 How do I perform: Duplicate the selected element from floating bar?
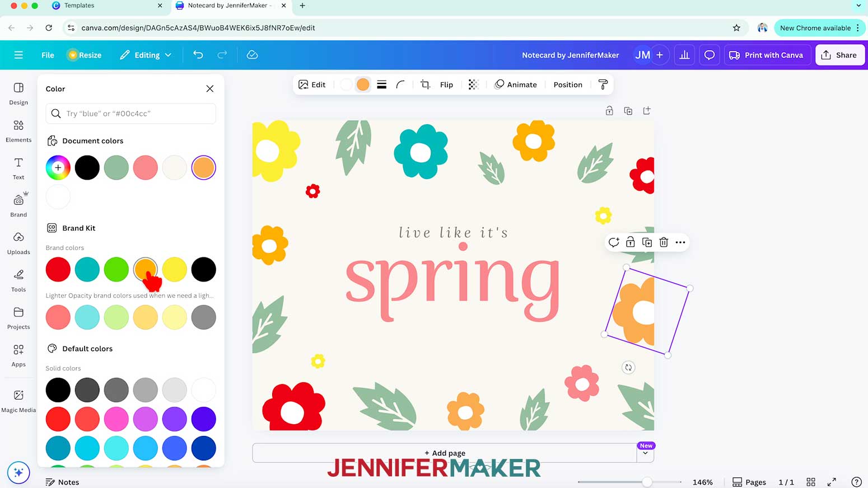(647, 242)
